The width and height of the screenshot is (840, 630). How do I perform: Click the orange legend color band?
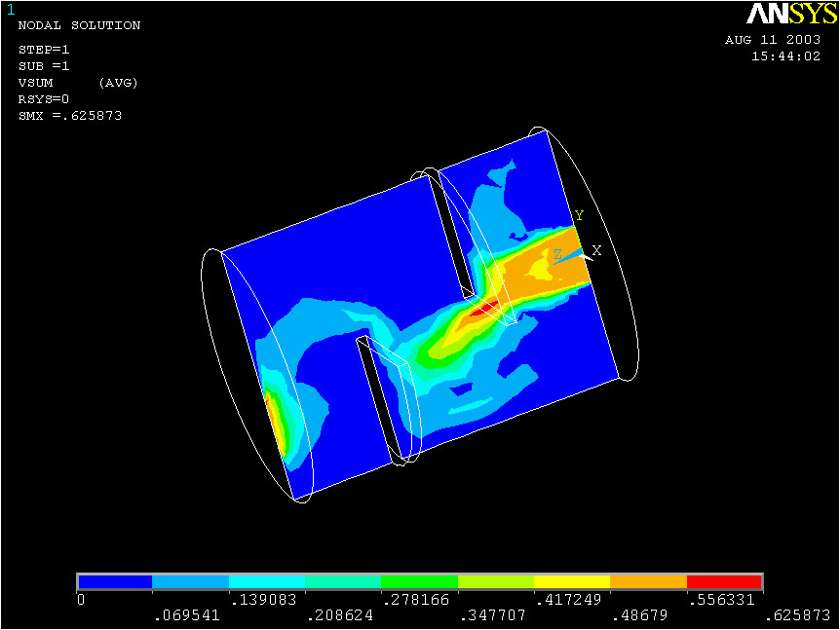tap(648, 581)
